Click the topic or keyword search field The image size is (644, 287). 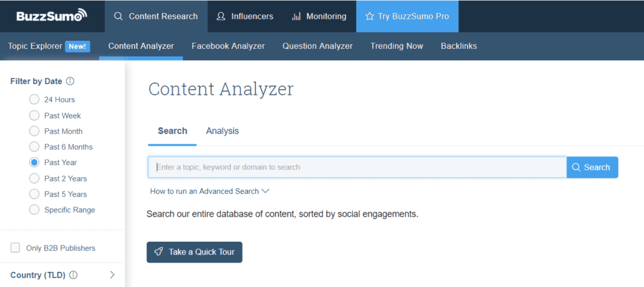tap(357, 167)
